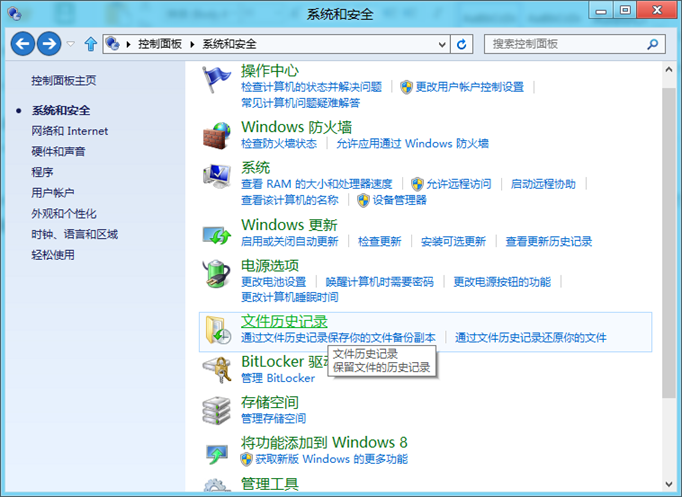Click the Windows Update icon

coord(217,235)
